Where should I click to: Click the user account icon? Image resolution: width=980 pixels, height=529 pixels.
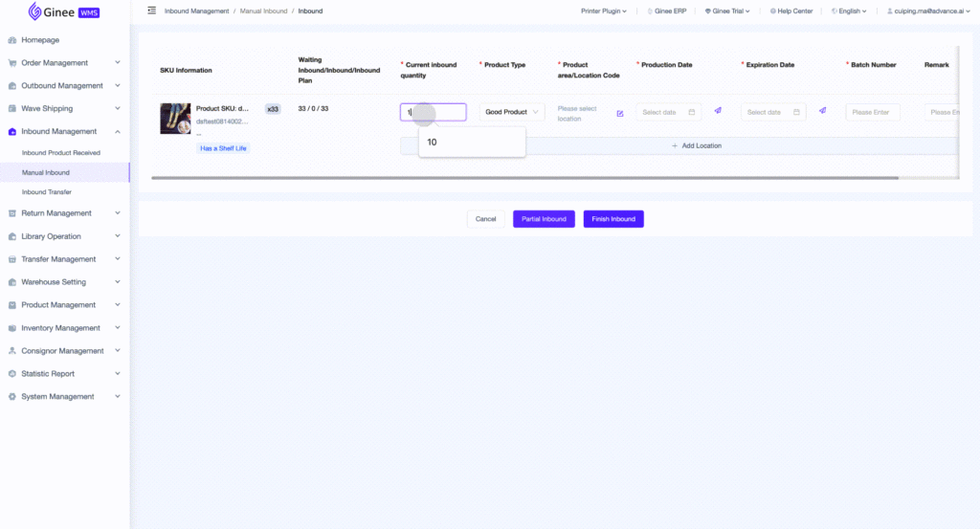coord(890,11)
